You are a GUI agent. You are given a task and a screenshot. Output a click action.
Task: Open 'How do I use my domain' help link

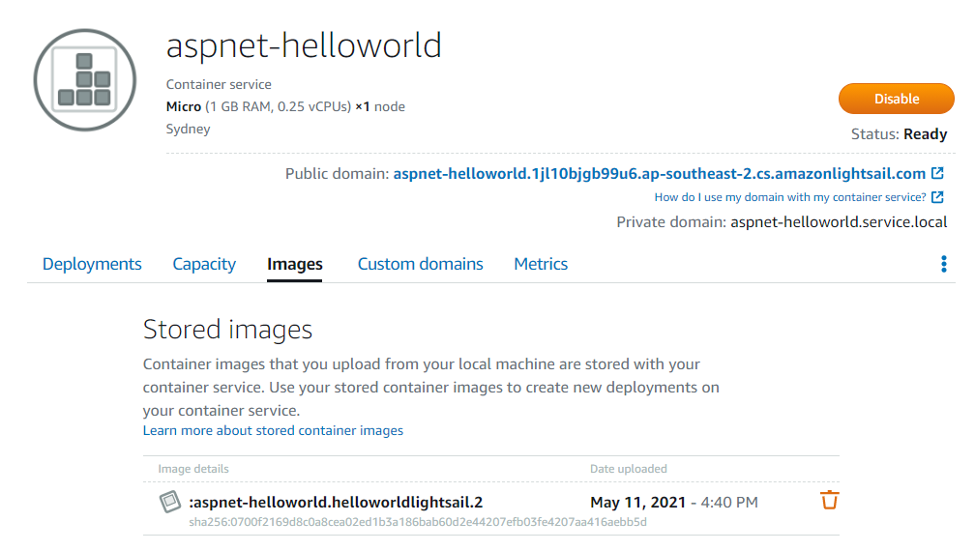pos(790,197)
